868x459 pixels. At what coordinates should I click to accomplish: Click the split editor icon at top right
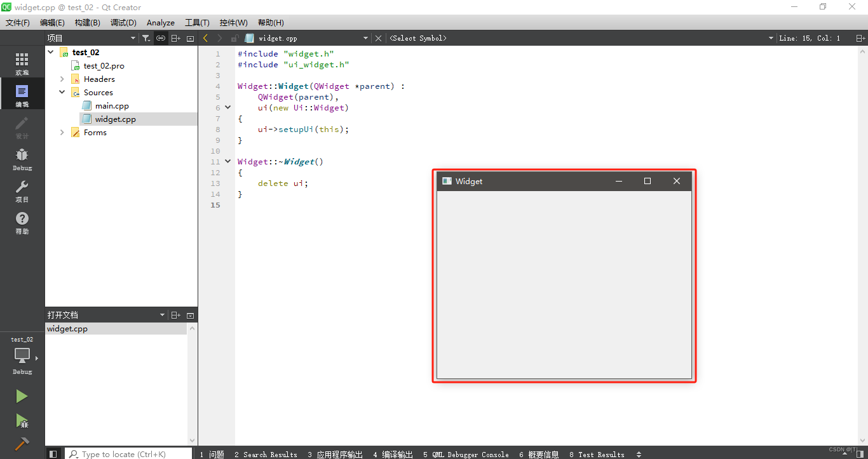pyautogui.click(x=860, y=38)
